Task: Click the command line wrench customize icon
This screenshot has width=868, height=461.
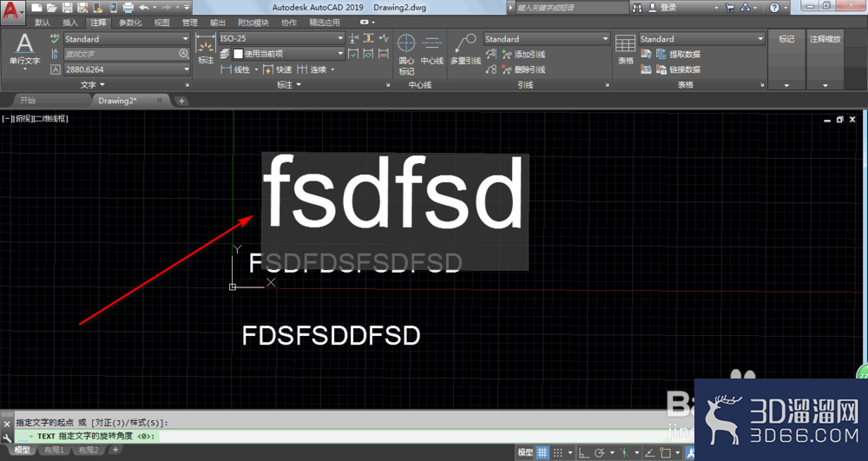Action: point(7,438)
